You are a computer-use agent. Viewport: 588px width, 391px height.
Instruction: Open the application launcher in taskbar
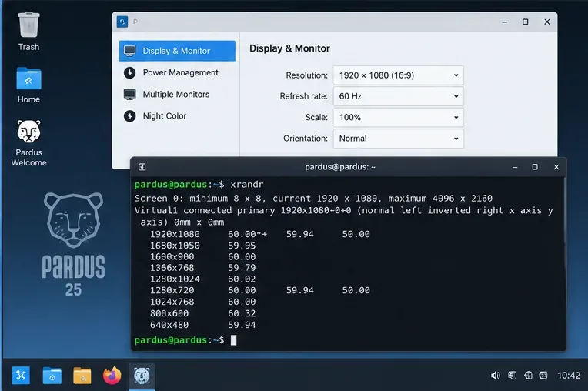pos(21,376)
